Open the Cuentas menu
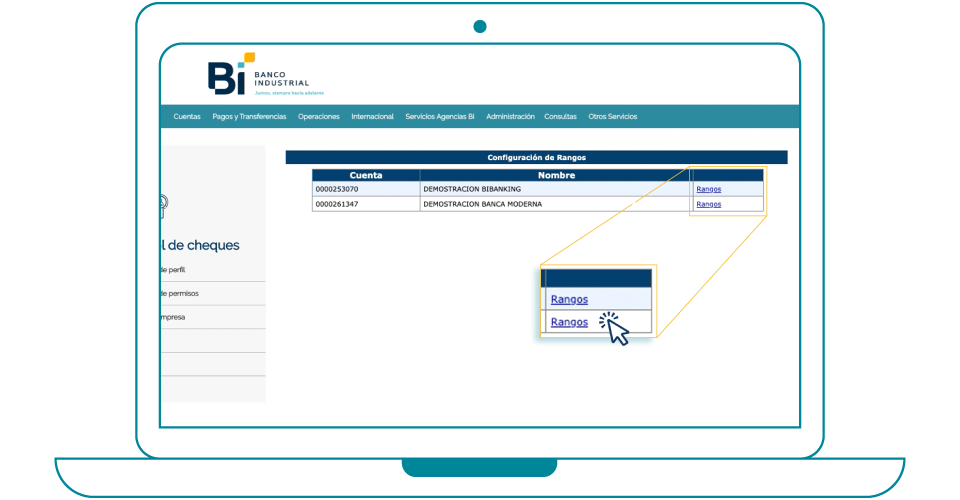Screen dimensions: 960x500 click(x=187, y=117)
